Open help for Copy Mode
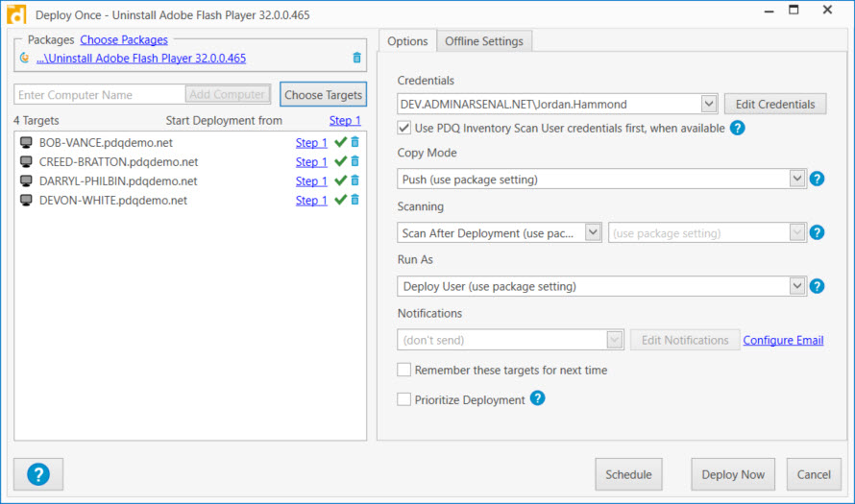This screenshot has height=504, width=855. 817,179
